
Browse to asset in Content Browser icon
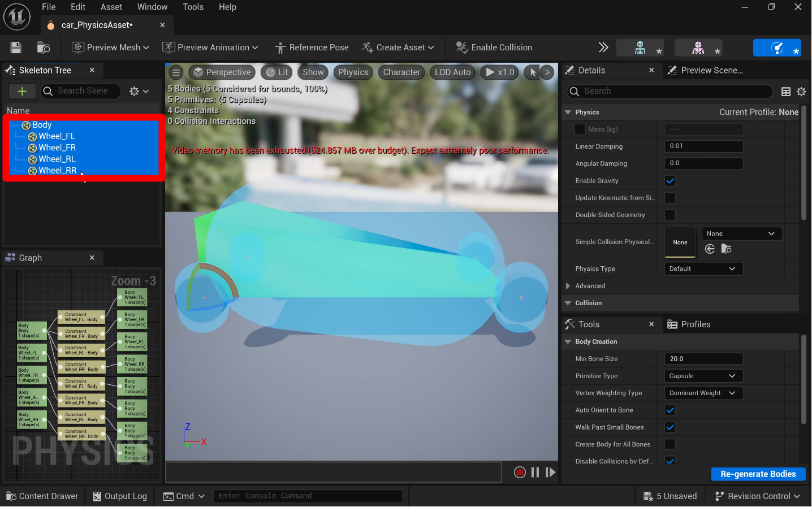[44, 47]
